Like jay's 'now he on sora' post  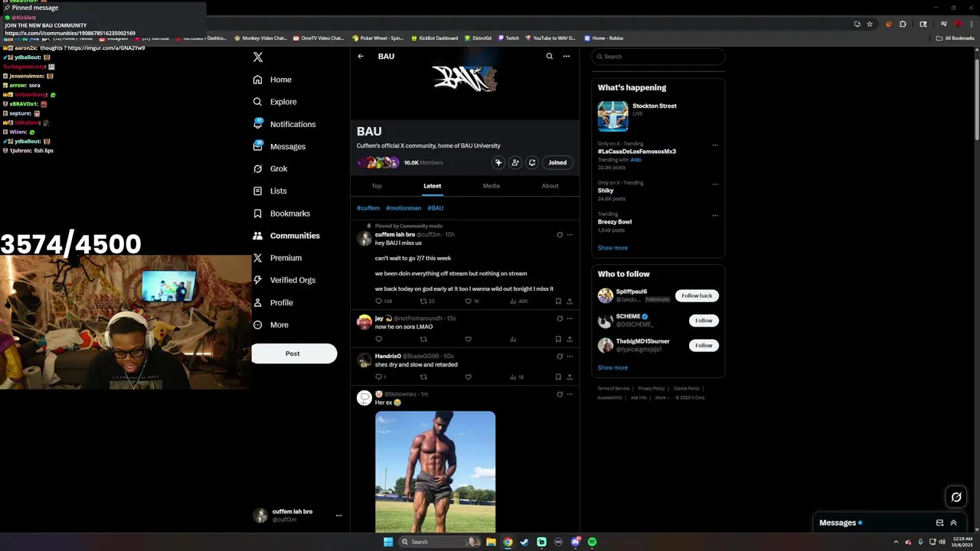point(468,339)
